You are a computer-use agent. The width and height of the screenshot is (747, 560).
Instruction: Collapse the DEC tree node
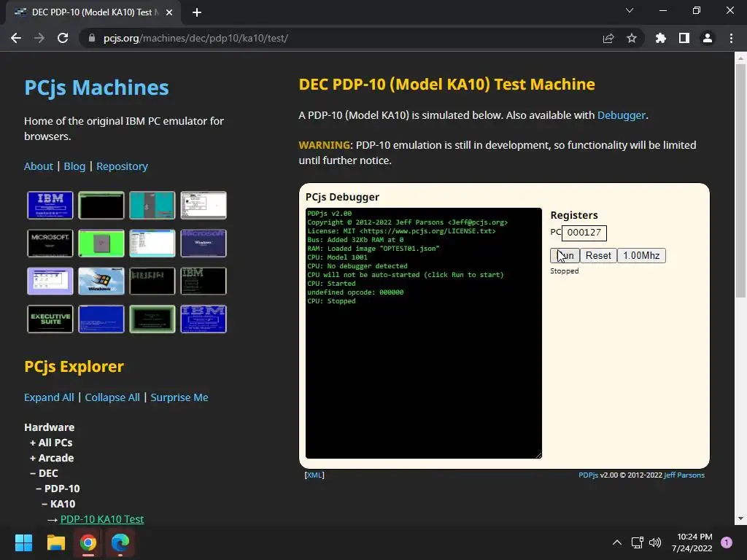tap(44, 472)
